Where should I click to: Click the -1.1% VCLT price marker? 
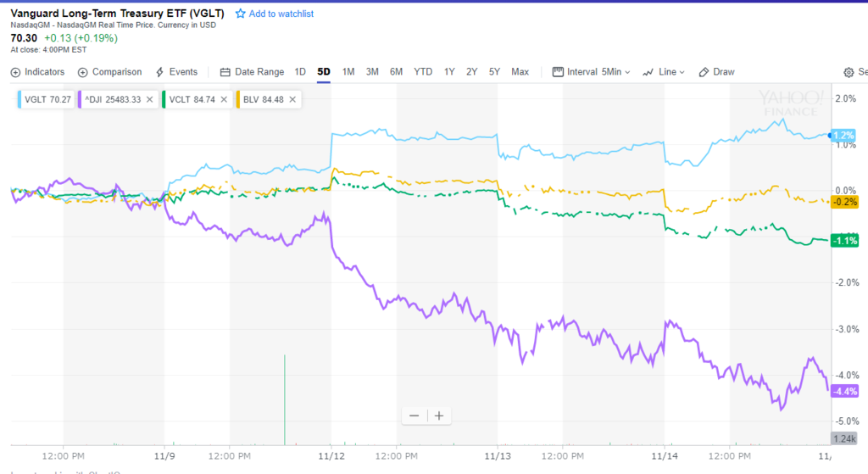tap(845, 241)
